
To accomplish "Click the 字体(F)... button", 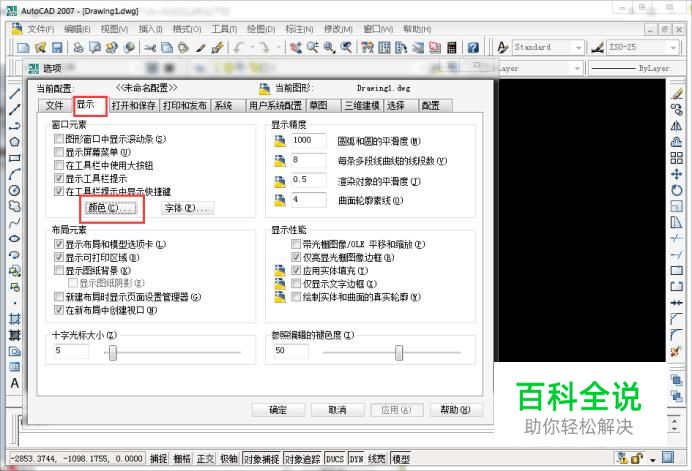I will (188, 208).
